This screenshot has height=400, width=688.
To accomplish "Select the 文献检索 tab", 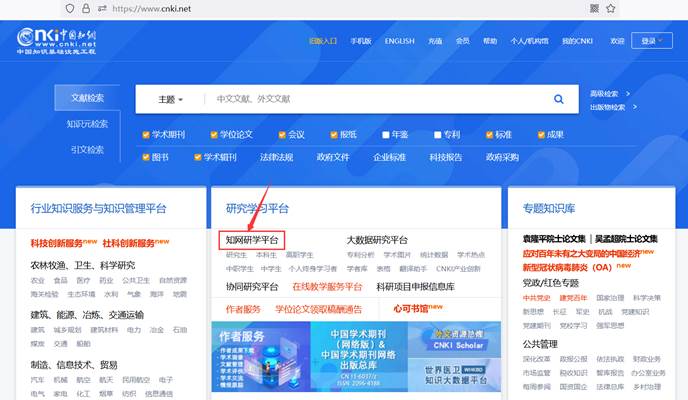I will pyautogui.click(x=87, y=98).
